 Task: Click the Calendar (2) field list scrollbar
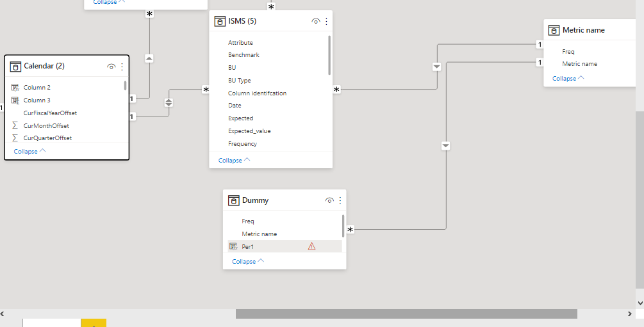coord(125,85)
